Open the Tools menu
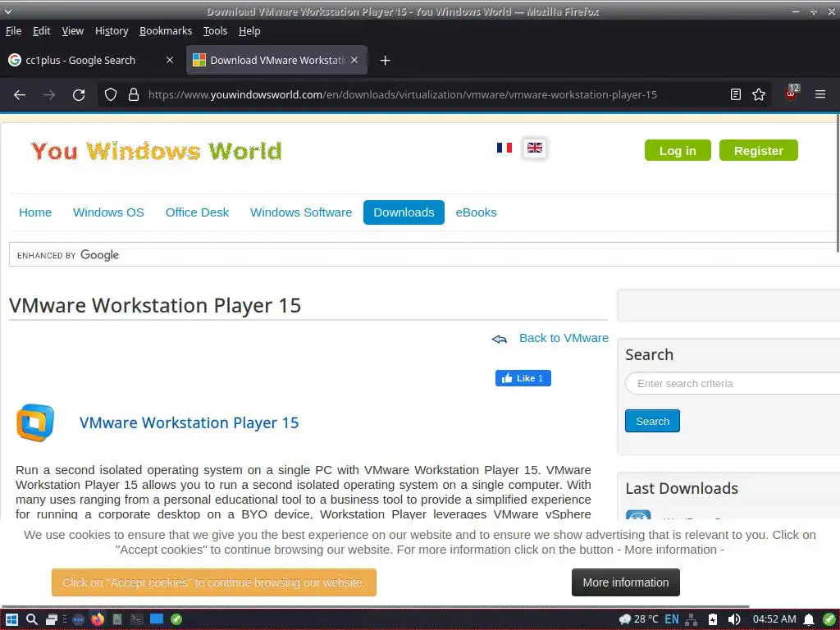 pyautogui.click(x=215, y=31)
